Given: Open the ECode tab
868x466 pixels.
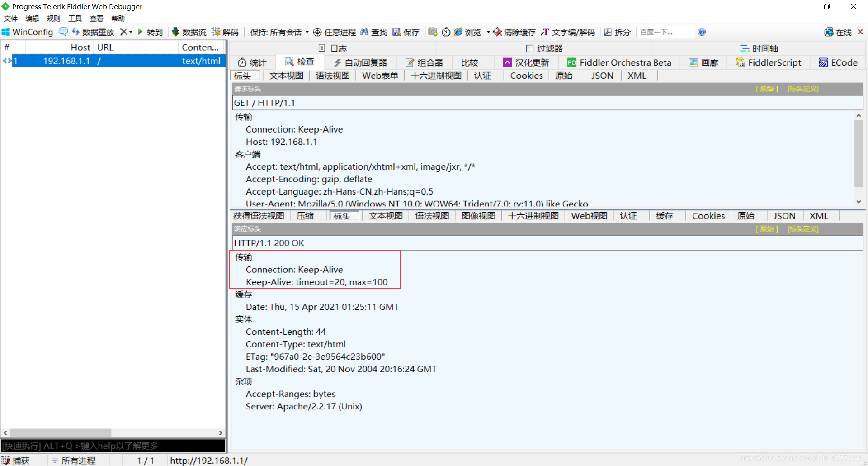Looking at the screenshot, I should tap(838, 62).
